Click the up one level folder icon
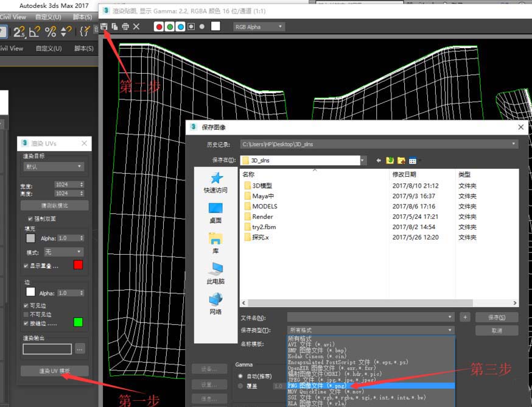The image size is (532, 407). 390,160
